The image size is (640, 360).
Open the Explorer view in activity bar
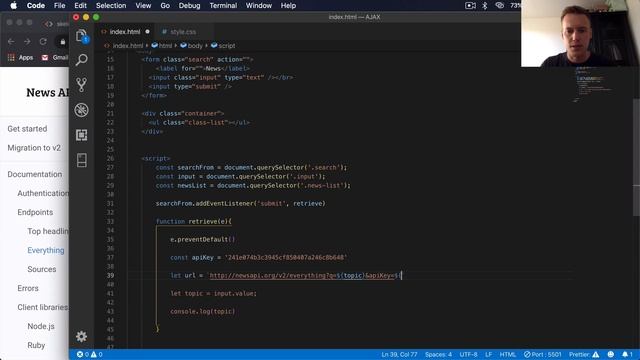click(82, 36)
